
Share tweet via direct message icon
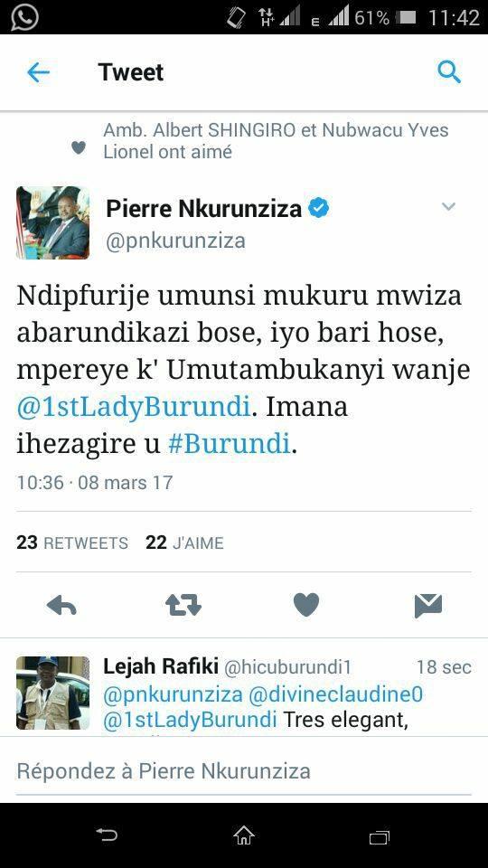(x=428, y=606)
